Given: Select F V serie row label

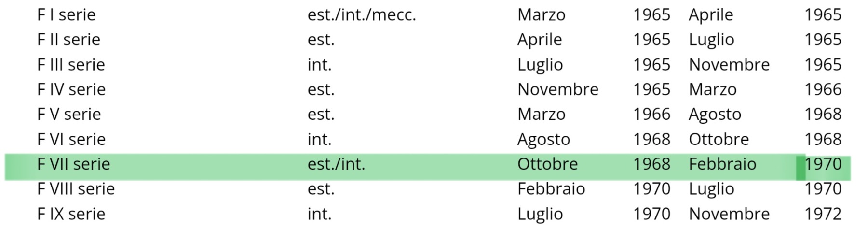Looking at the screenshot, I should click(69, 115).
